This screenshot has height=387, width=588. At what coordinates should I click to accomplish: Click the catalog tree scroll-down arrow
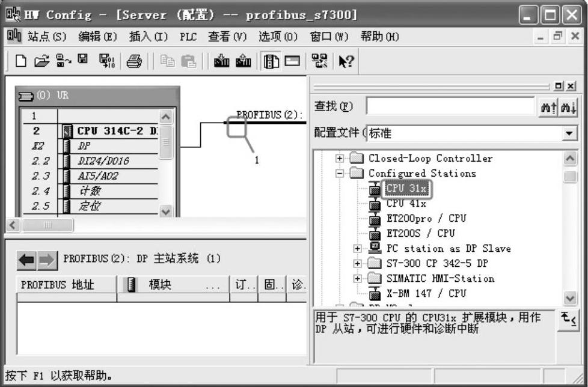570,298
